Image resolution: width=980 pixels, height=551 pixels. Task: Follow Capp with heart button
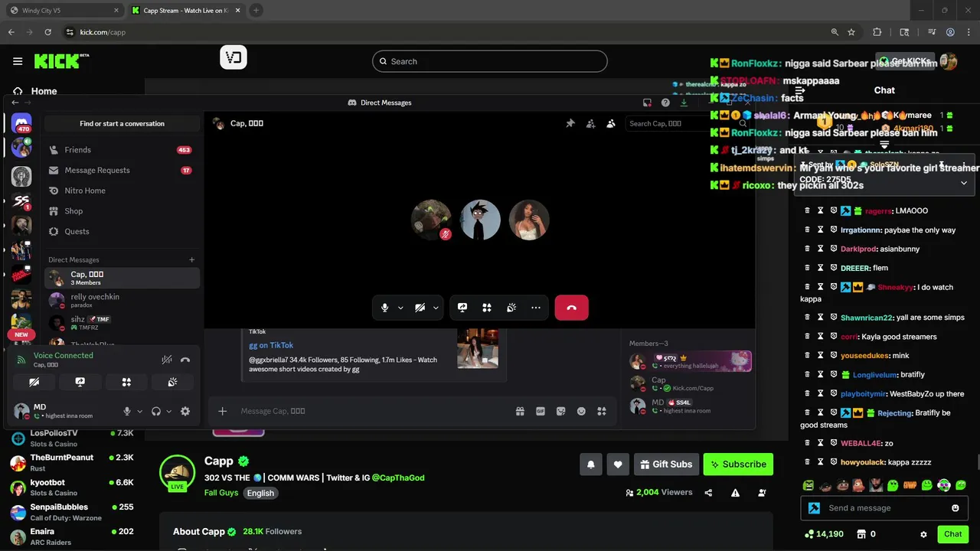[x=618, y=465]
